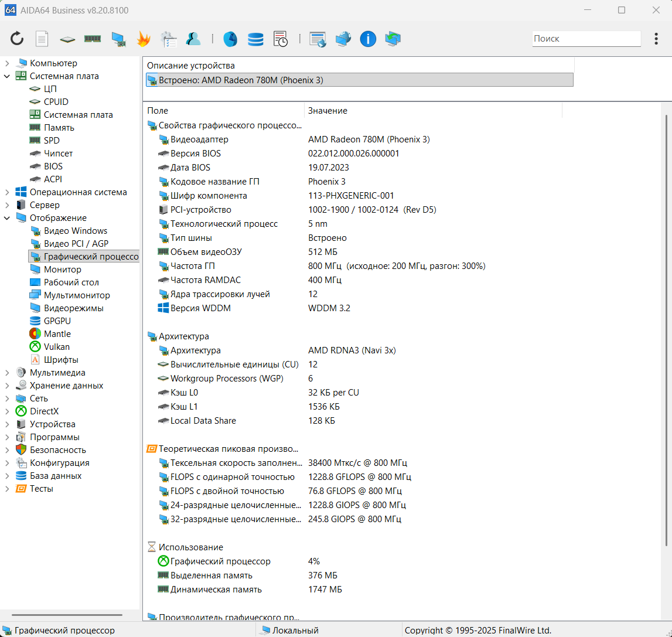Click Локальный in the status bar
This screenshot has width=672, height=637.
click(x=295, y=630)
